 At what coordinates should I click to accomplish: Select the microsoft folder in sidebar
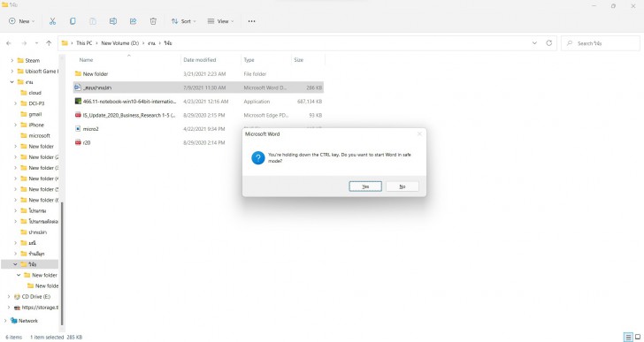(39, 135)
